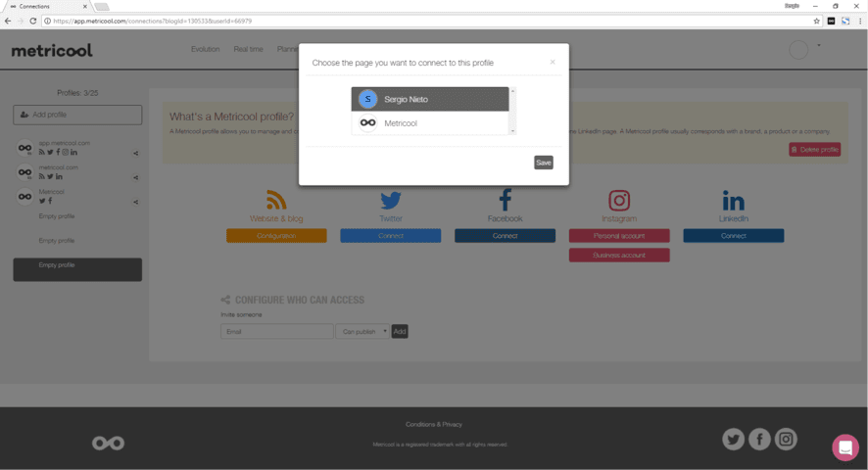868x470 pixels.
Task: Open the Real time menu item
Action: point(248,49)
